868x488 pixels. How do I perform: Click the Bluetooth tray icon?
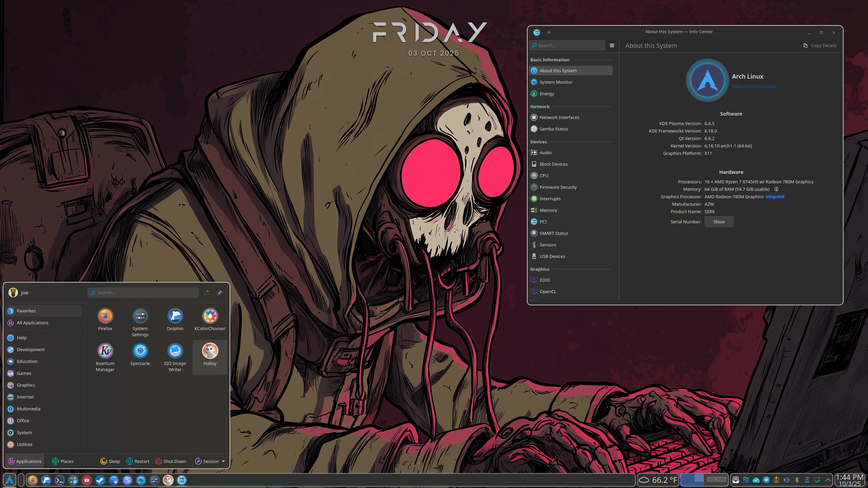tap(797, 480)
